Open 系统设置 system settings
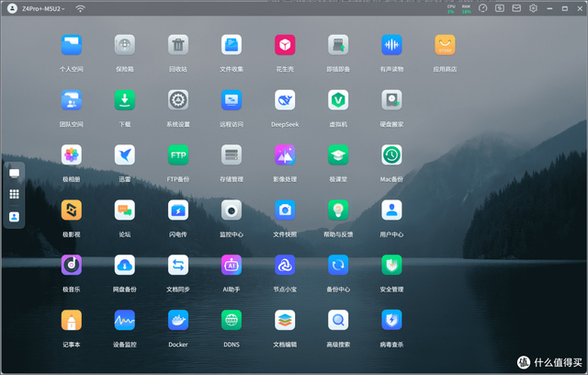Viewport: 588px width, 375px height. (178, 100)
